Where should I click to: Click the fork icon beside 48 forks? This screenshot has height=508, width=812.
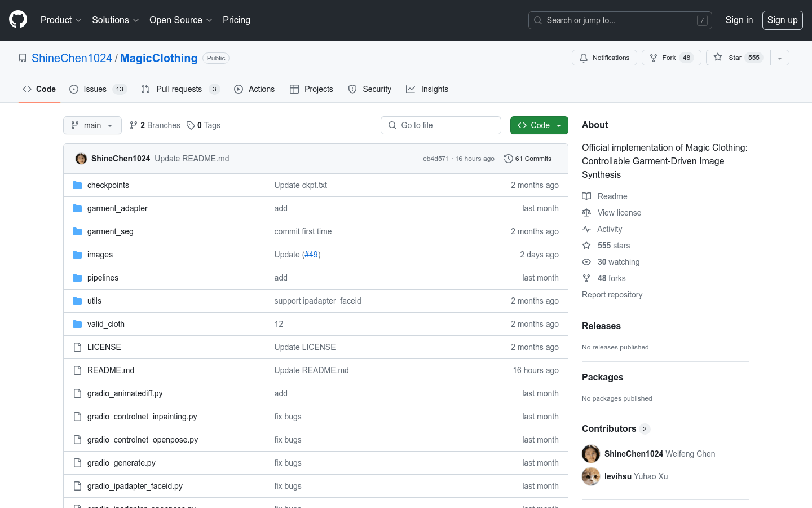(586, 278)
